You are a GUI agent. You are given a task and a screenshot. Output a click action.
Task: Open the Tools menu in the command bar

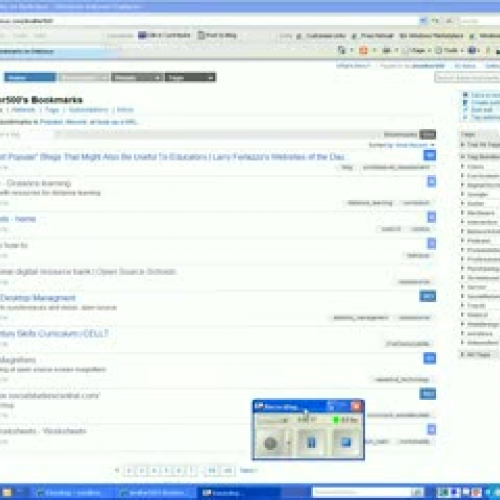[450, 50]
